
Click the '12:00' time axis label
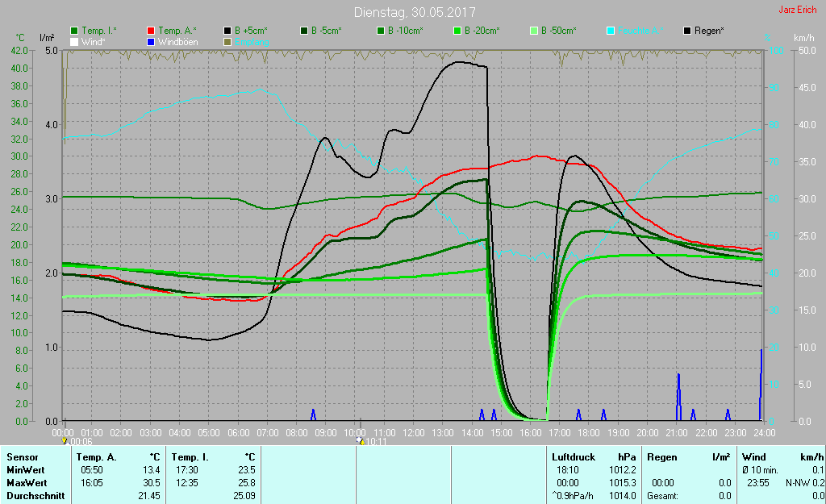click(414, 433)
